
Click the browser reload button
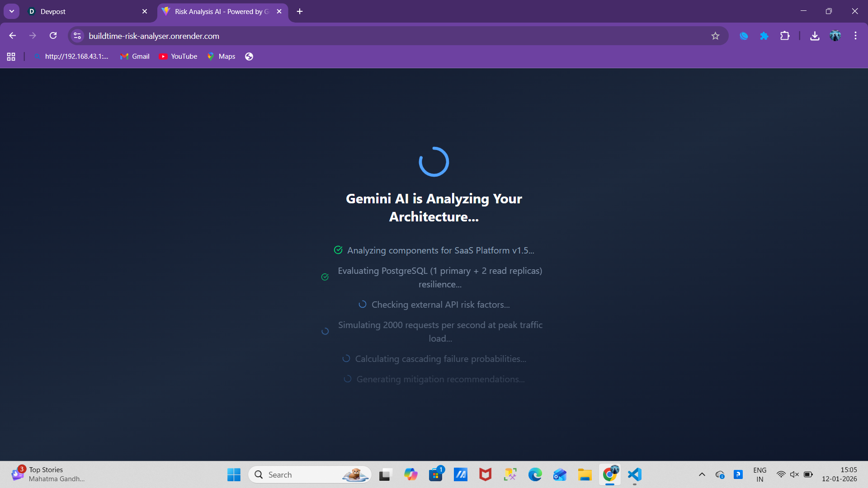tap(53, 36)
